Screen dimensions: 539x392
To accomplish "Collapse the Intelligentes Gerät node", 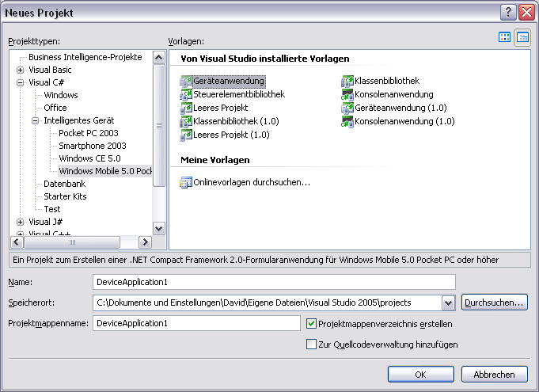I will (x=36, y=120).
